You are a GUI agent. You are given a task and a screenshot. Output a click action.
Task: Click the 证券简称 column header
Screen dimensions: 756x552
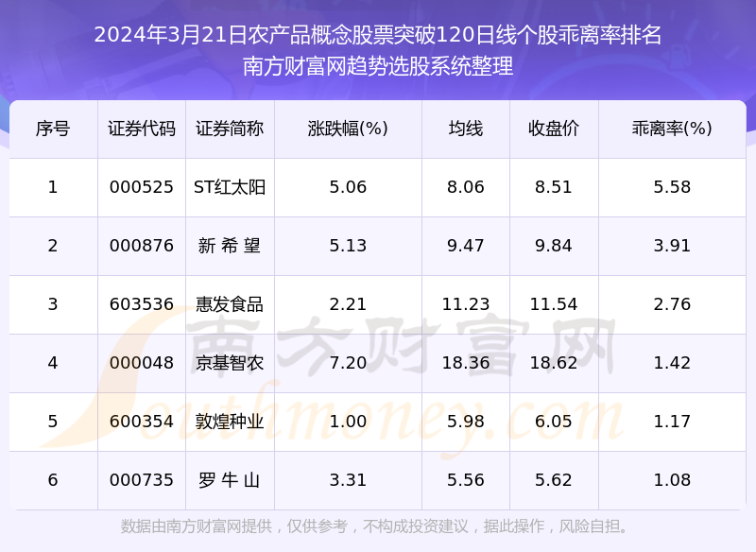coord(230,129)
